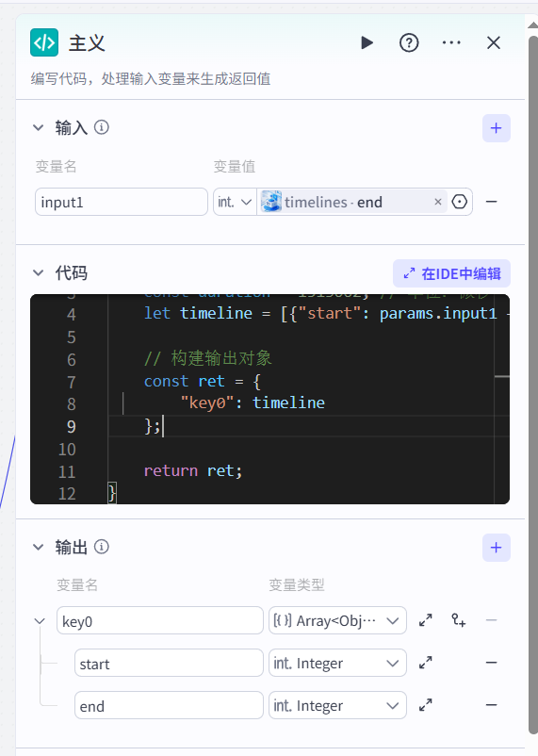The height and width of the screenshot is (756, 538).
Task: Add a new output variable with plus
Action: pyautogui.click(x=496, y=548)
